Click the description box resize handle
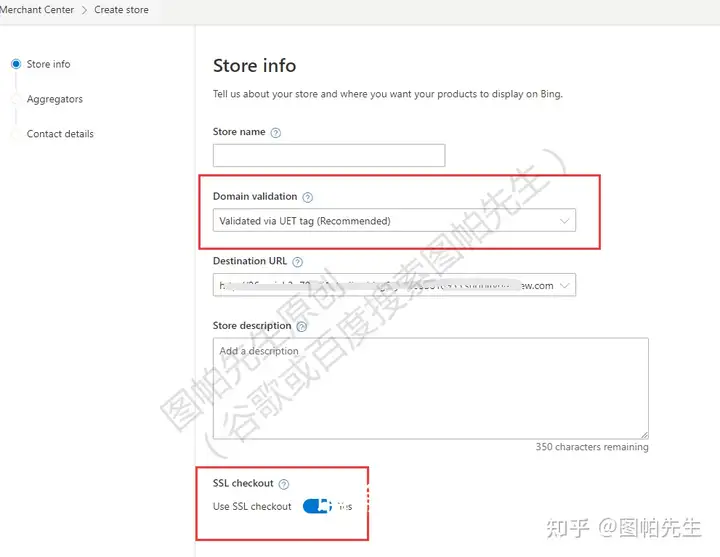The image size is (720, 557). coord(644,435)
